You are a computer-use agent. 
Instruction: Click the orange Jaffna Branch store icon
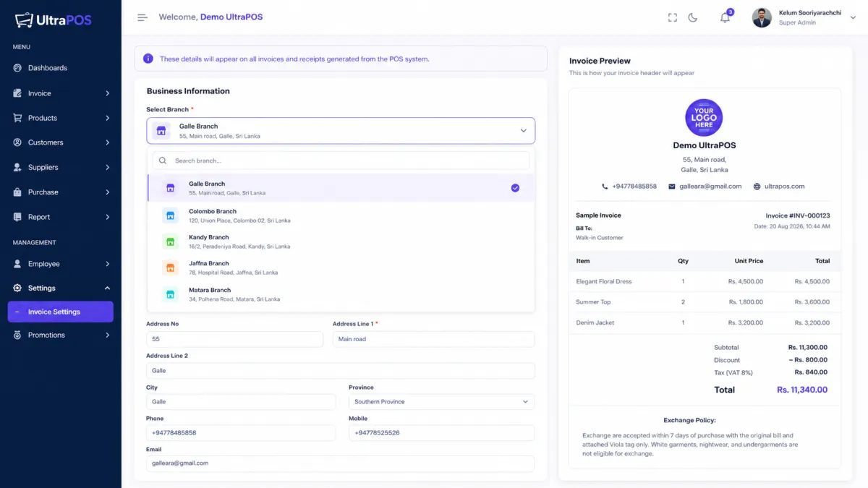[x=170, y=267]
